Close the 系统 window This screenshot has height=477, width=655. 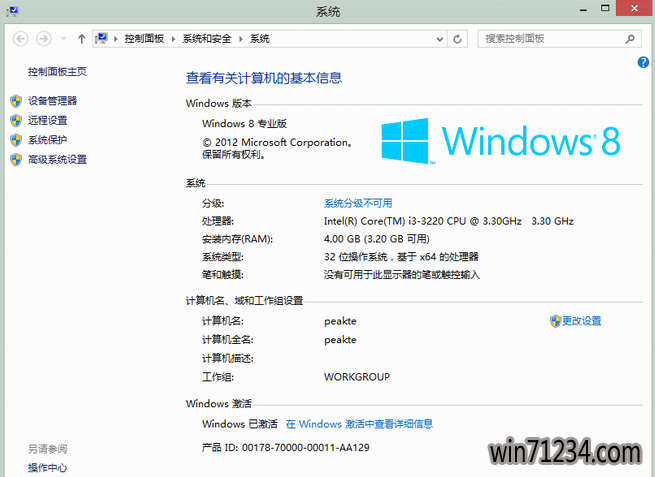(634, 8)
